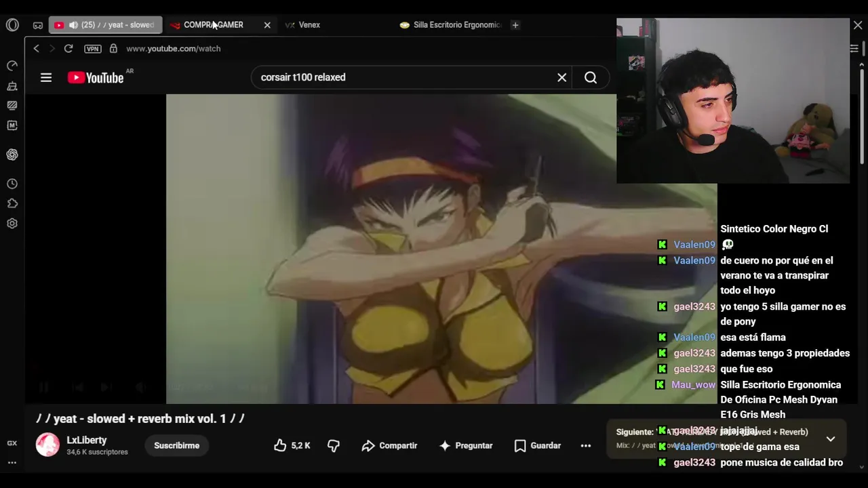Open GX Cleaner broom icon in sidebar

[x=12, y=86]
